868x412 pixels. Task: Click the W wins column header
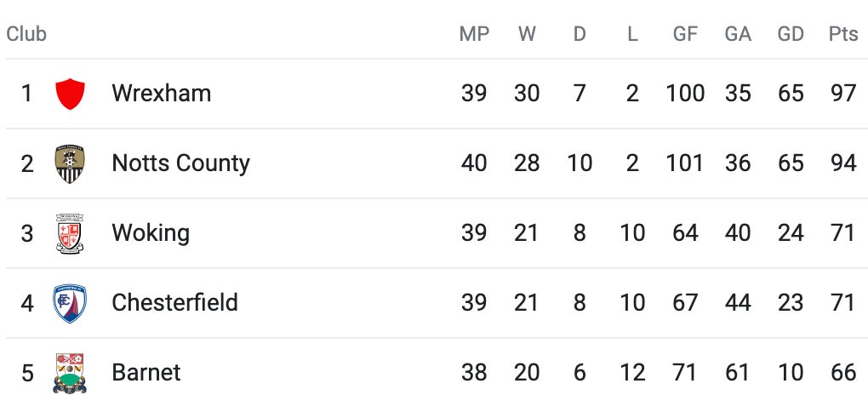click(527, 34)
